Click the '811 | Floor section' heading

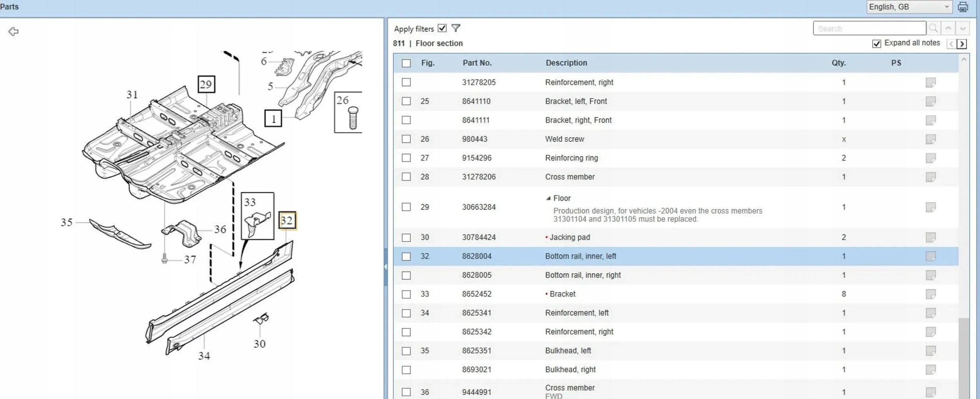pyautogui.click(x=428, y=44)
